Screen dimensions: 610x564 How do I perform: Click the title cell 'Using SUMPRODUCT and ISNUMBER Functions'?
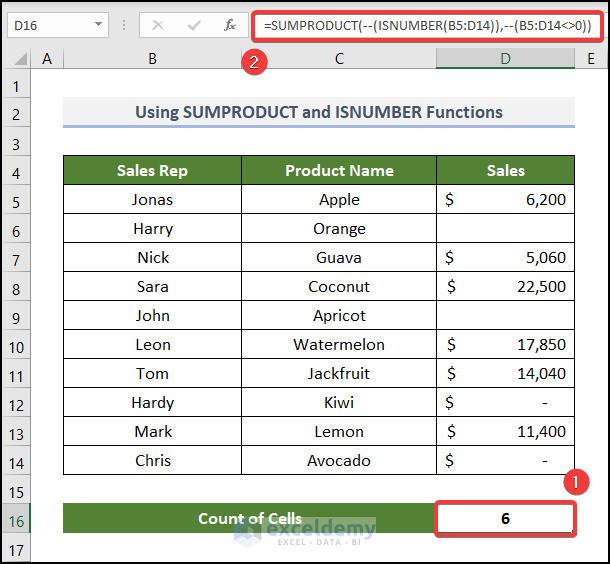[x=319, y=112]
